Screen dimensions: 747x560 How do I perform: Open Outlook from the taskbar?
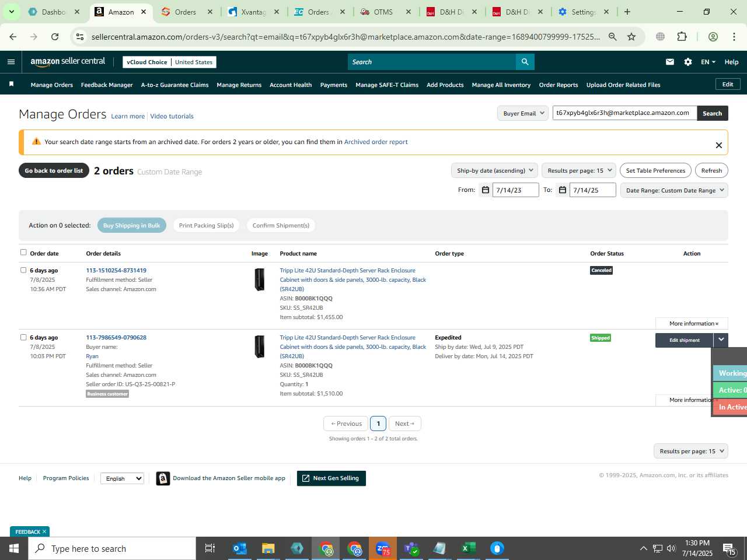pyautogui.click(x=240, y=548)
